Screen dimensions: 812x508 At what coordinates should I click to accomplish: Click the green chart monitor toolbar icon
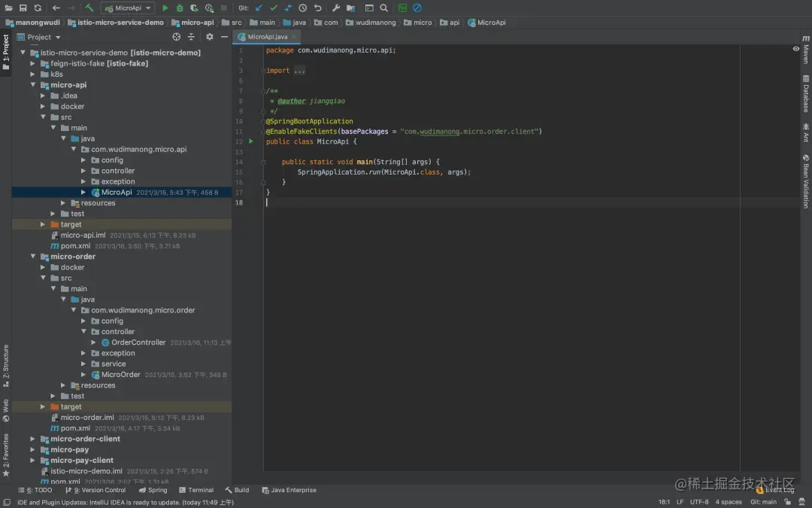tap(402, 8)
